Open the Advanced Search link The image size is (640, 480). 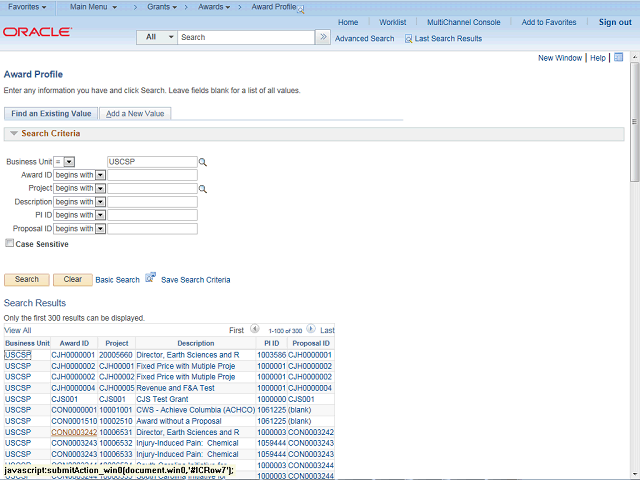point(364,39)
